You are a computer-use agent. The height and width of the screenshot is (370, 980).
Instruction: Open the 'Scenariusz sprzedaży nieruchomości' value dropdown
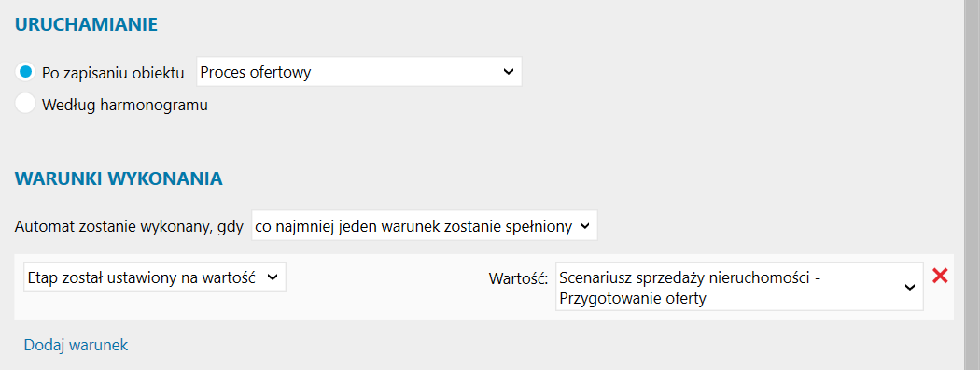tap(739, 286)
